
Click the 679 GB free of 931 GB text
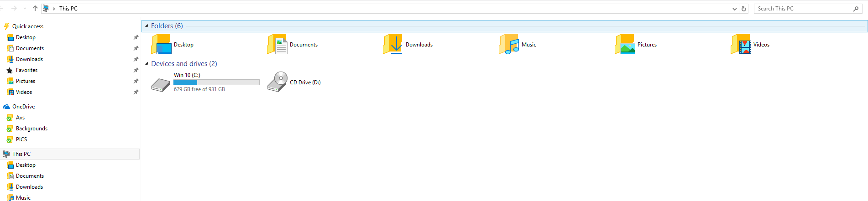pyautogui.click(x=199, y=89)
